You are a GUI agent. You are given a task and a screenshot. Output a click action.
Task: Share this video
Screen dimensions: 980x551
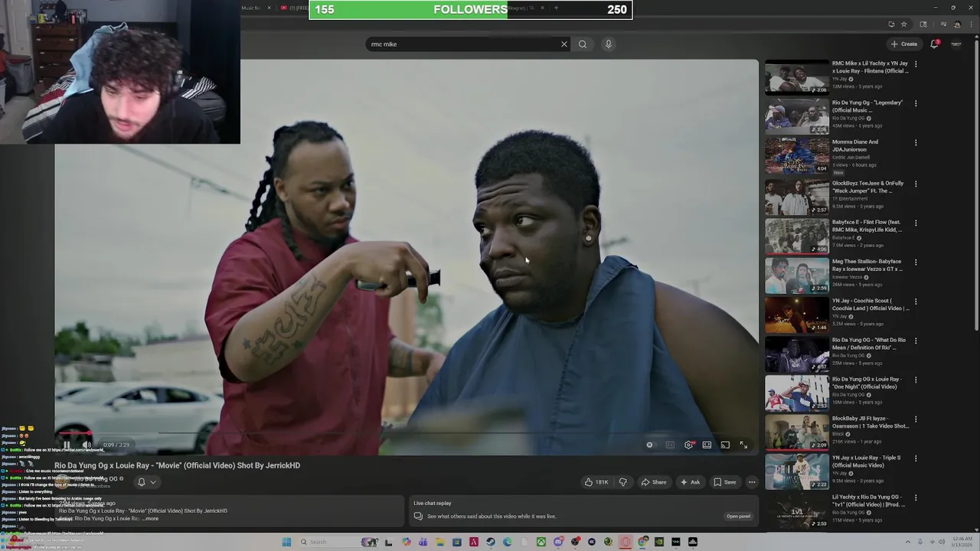[x=654, y=482]
